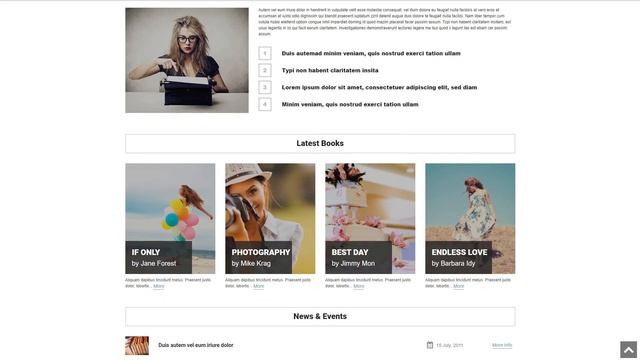
Task: Click author name 'by Mike Krag'
Action: [251, 264]
